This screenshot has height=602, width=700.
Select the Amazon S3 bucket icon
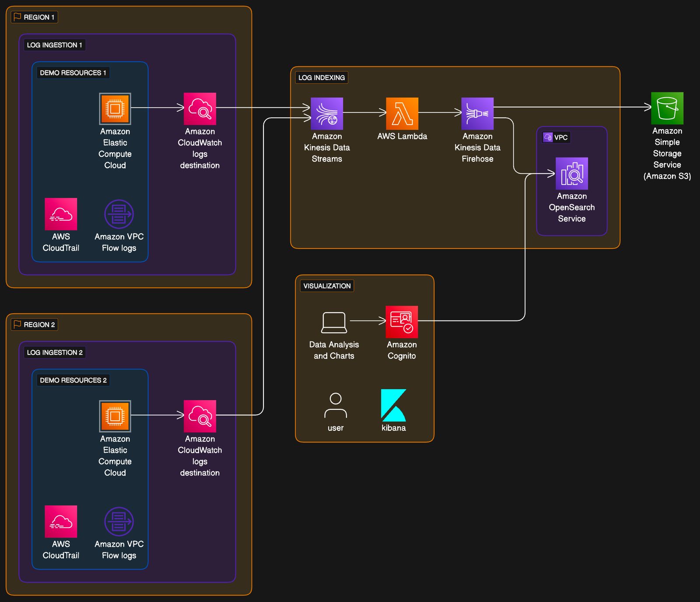[x=667, y=108]
